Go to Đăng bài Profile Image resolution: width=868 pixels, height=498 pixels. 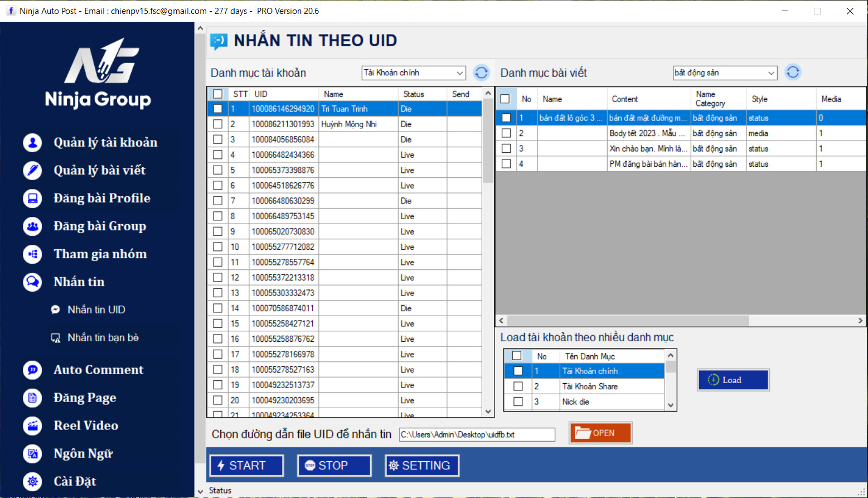102,198
